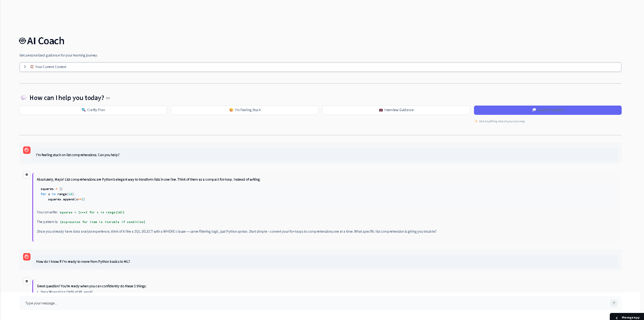
Task: Click the anchor link icon beside the heading
Action: point(108,98)
